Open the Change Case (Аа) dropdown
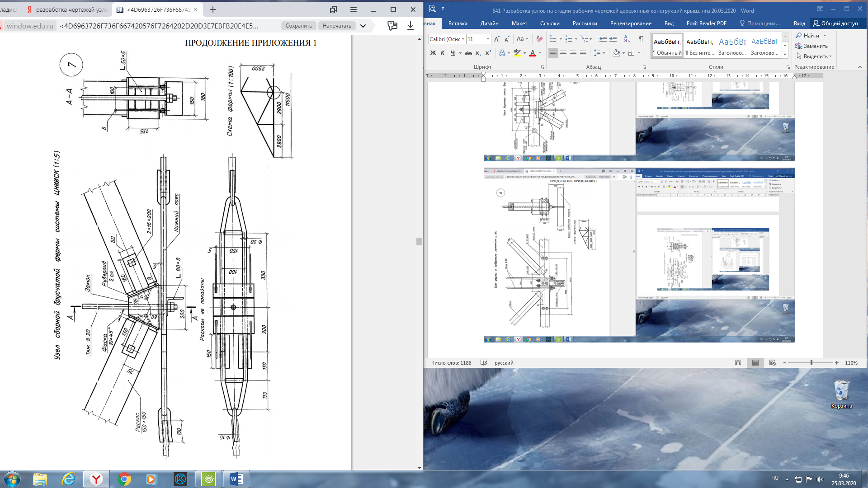The height and width of the screenshot is (488, 868). coord(522,39)
